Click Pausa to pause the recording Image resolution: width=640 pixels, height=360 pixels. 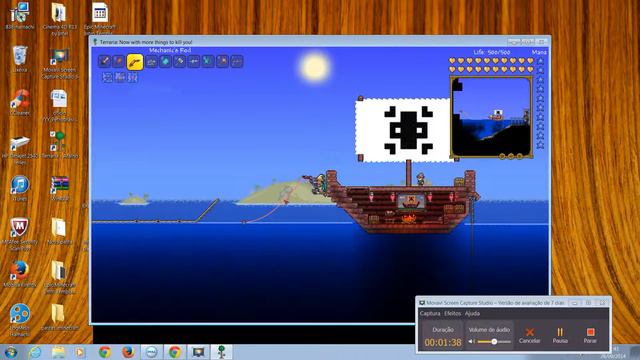pyautogui.click(x=560, y=336)
